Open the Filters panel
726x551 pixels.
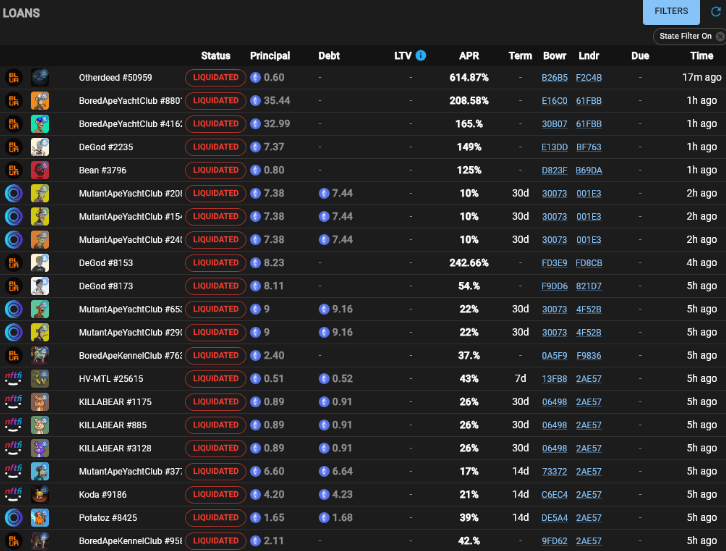(671, 12)
